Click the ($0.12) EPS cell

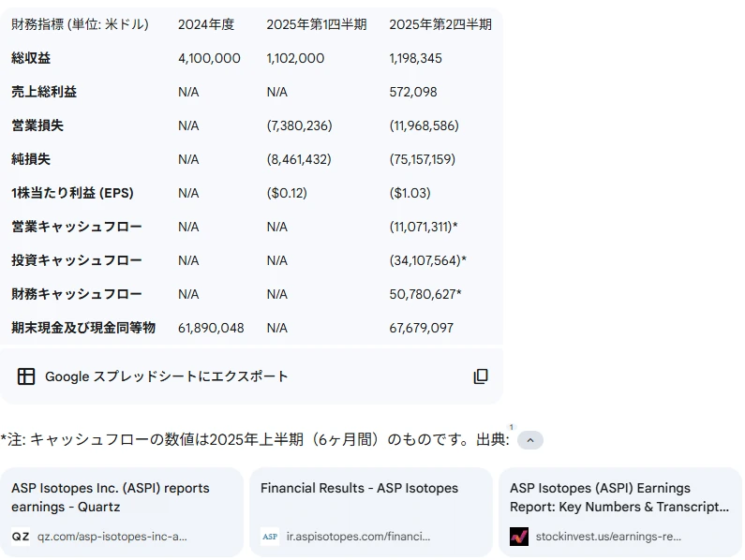click(x=287, y=193)
